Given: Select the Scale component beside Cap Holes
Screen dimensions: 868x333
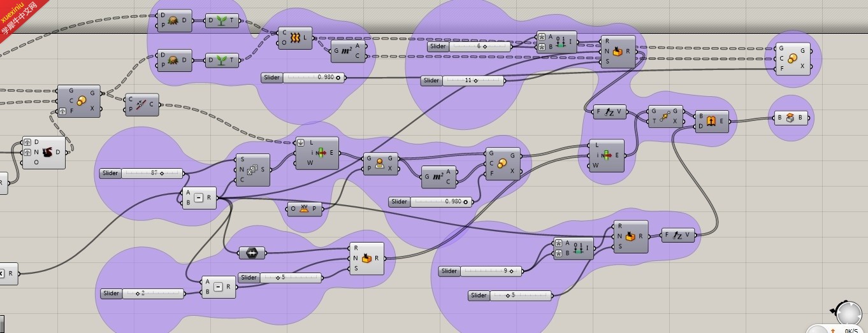Looking at the screenshot, I should (x=793, y=59).
